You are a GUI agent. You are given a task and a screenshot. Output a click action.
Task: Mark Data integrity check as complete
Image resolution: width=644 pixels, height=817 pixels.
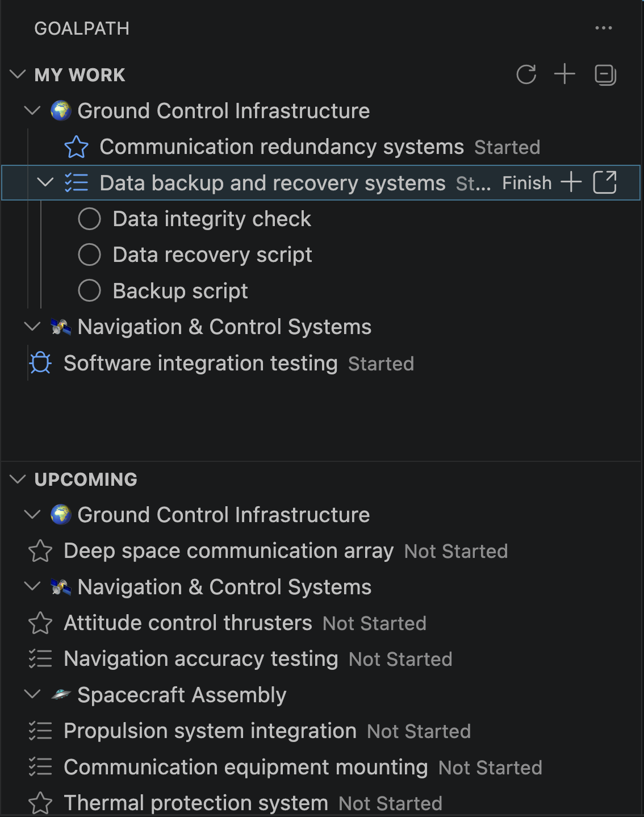tap(90, 219)
